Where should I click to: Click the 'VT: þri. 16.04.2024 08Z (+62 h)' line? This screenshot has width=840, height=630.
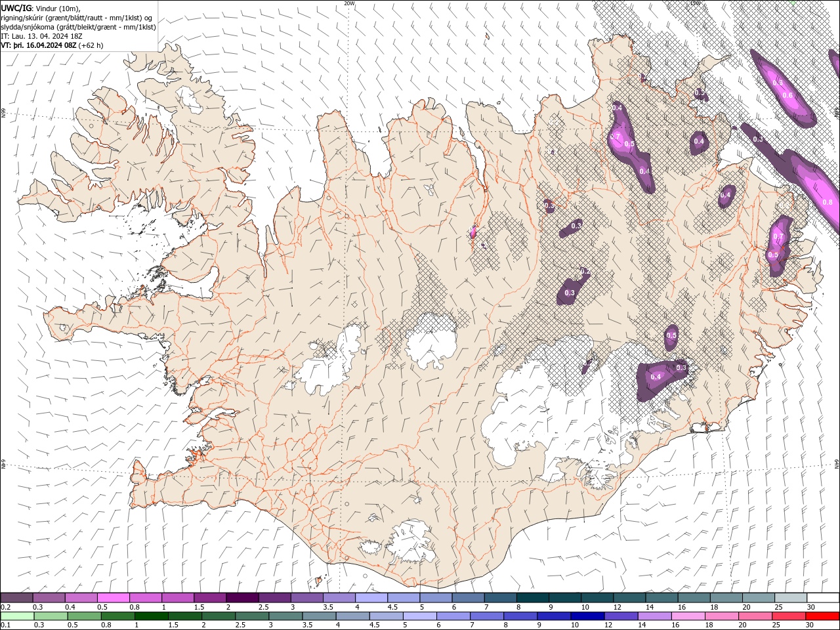[52, 45]
